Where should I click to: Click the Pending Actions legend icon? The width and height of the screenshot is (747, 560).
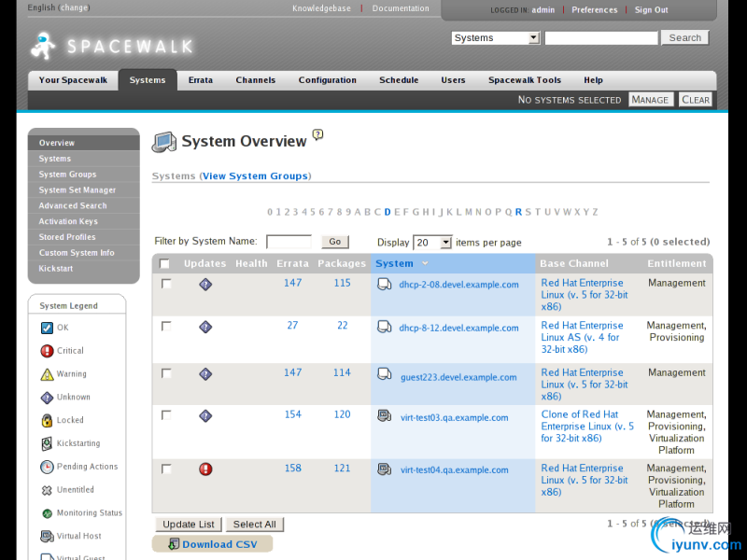tap(47, 467)
